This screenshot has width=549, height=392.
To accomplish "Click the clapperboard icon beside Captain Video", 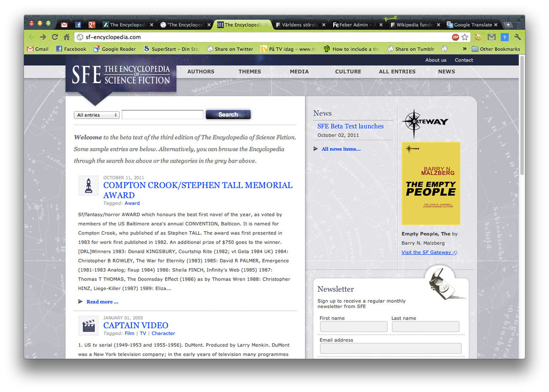I will tap(88, 326).
